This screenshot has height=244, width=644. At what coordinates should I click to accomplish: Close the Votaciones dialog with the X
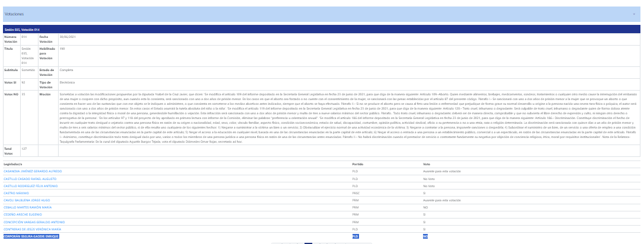click(634, 14)
